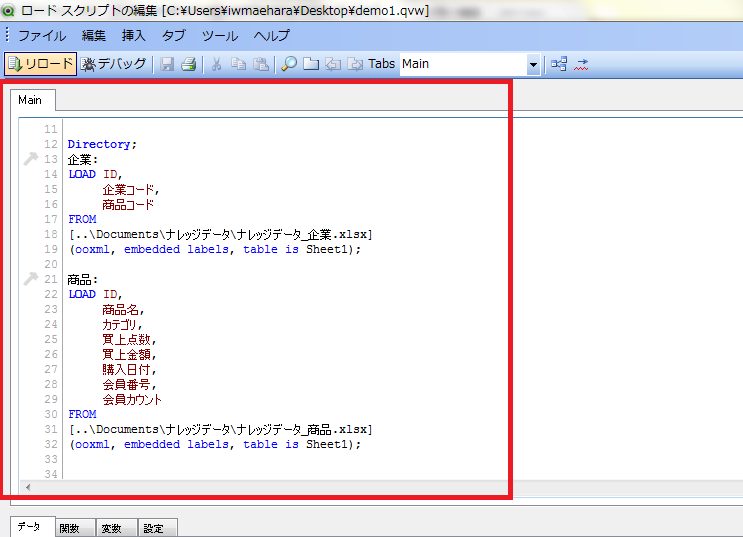Click the wizard wand icon at line 13

tap(31, 159)
